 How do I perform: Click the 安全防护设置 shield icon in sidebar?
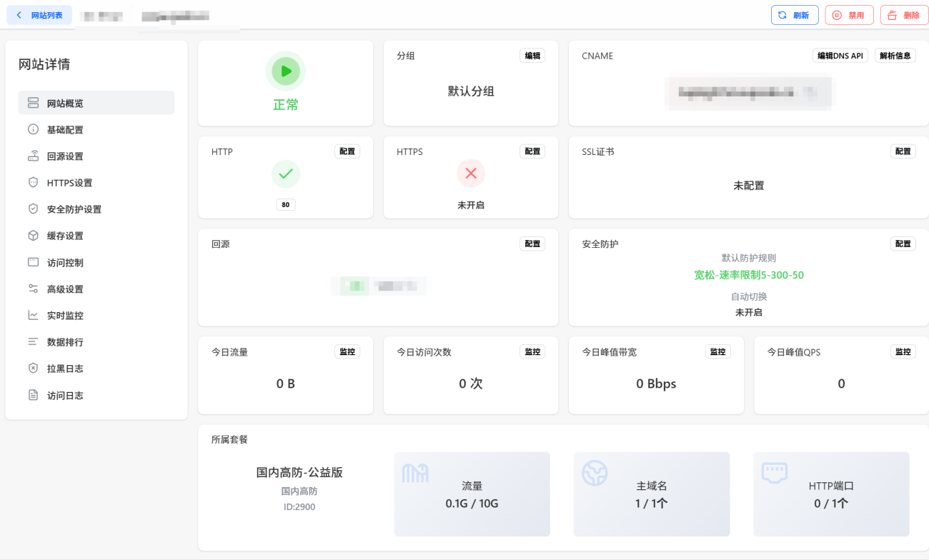tap(33, 209)
